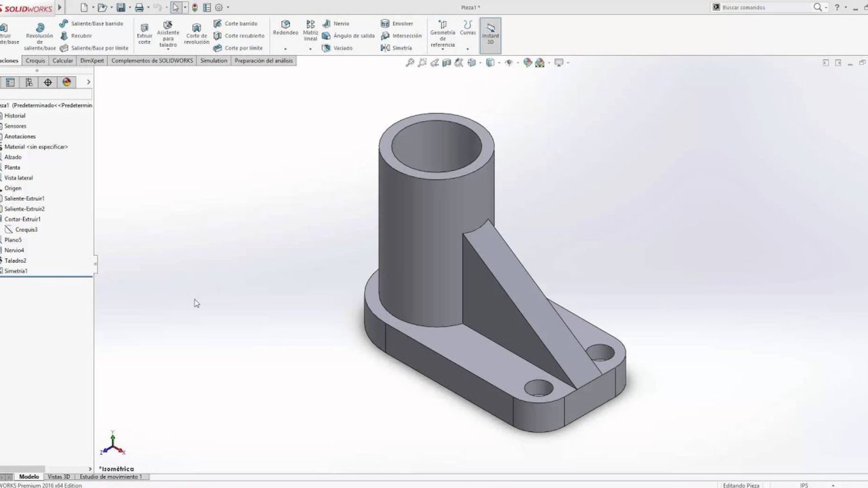868x488 pixels.
Task: Click the Print icon
Action: pos(139,8)
